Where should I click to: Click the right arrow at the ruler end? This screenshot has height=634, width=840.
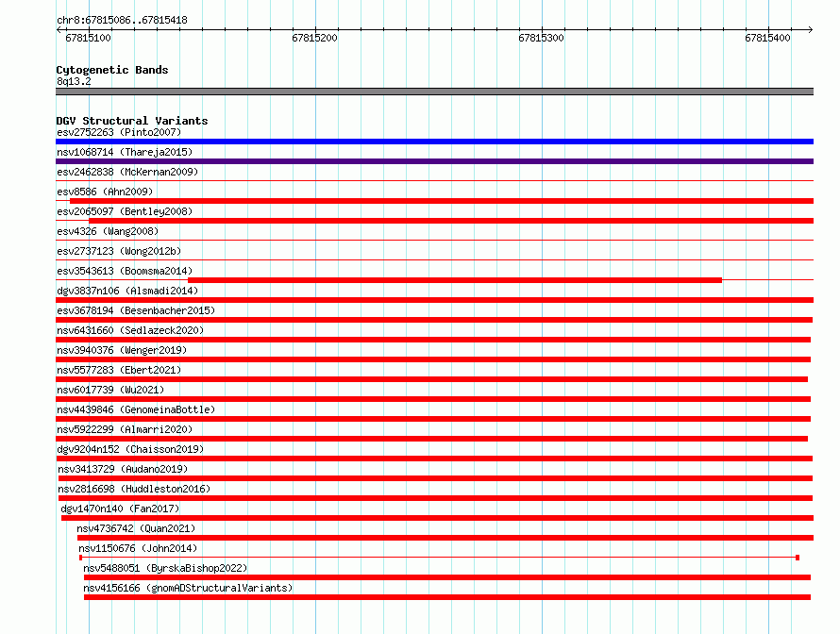[x=810, y=29]
